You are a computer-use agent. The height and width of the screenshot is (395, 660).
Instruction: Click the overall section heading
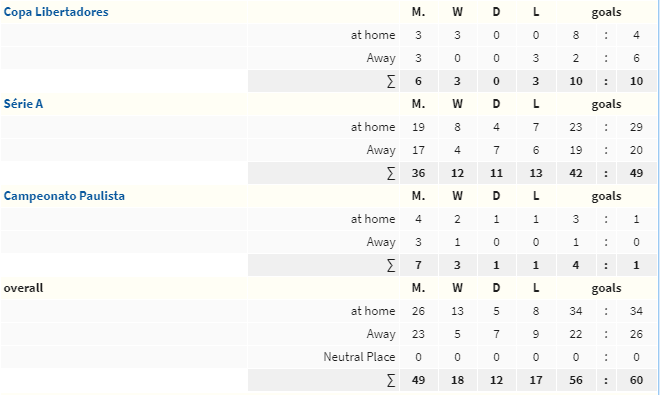[x=23, y=288]
